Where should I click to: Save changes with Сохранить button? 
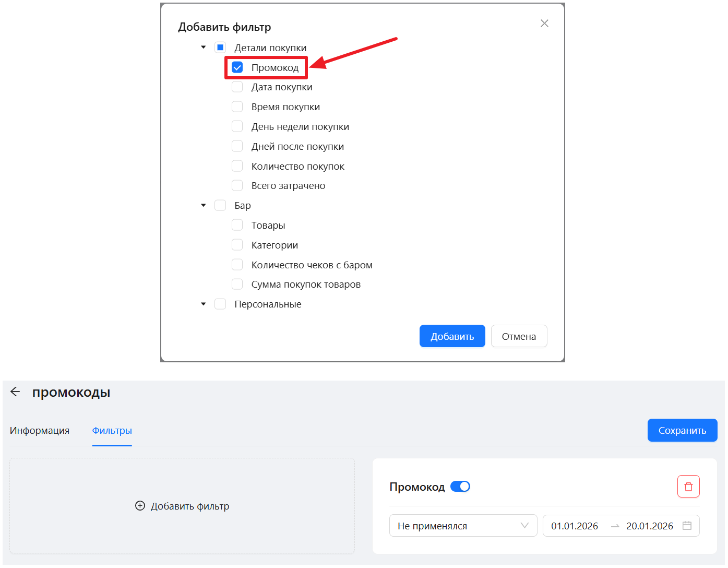(x=682, y=431)
